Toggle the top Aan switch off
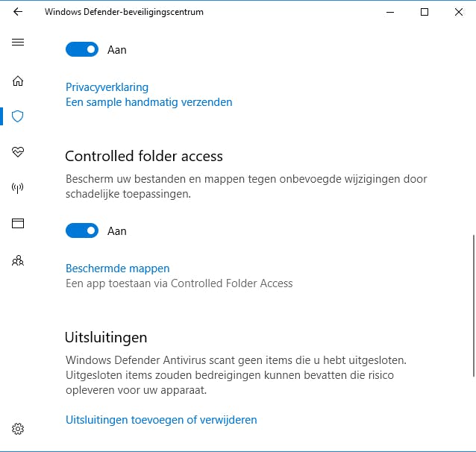Screen dimensions: 476x452 pyautogui.click(x=82, y=50)
